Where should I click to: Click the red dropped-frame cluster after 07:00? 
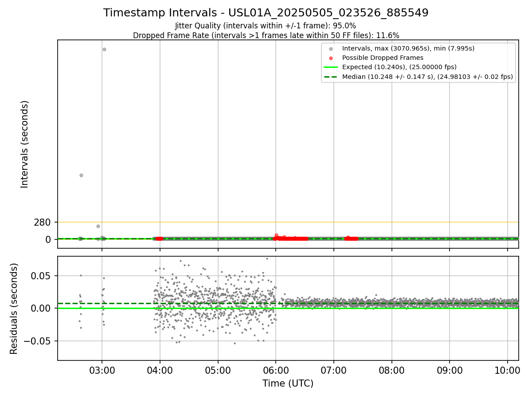point(352,239)
